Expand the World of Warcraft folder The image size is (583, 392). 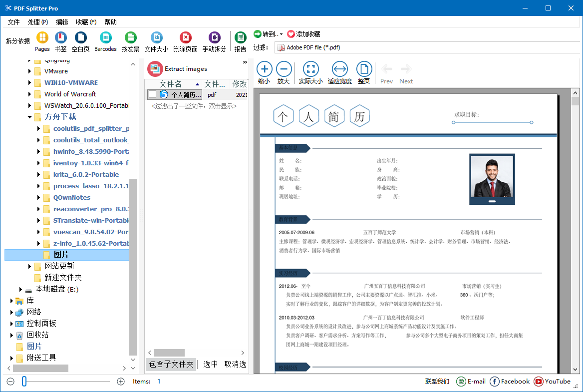[29, 94]
